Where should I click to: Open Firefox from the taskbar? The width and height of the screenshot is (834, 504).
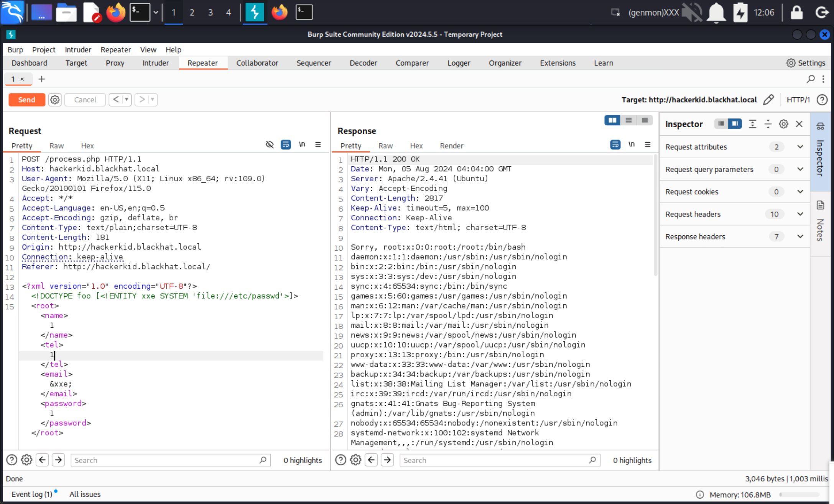pos(115,12)
